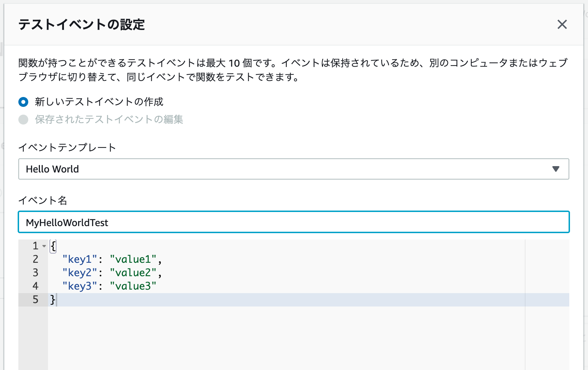
Task: Place cursor on "value1" in the JSON
Action: pos(133,259)
